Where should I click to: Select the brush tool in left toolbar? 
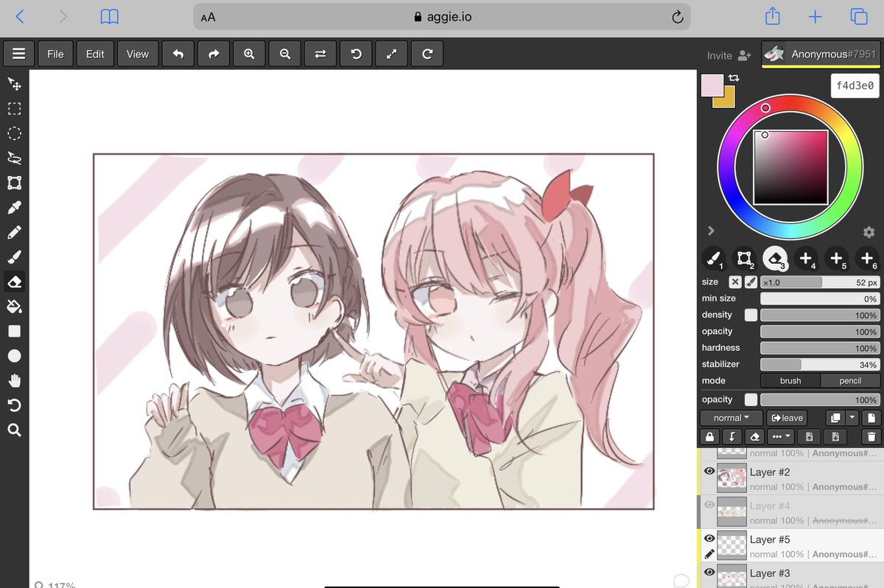click(14, 257)
